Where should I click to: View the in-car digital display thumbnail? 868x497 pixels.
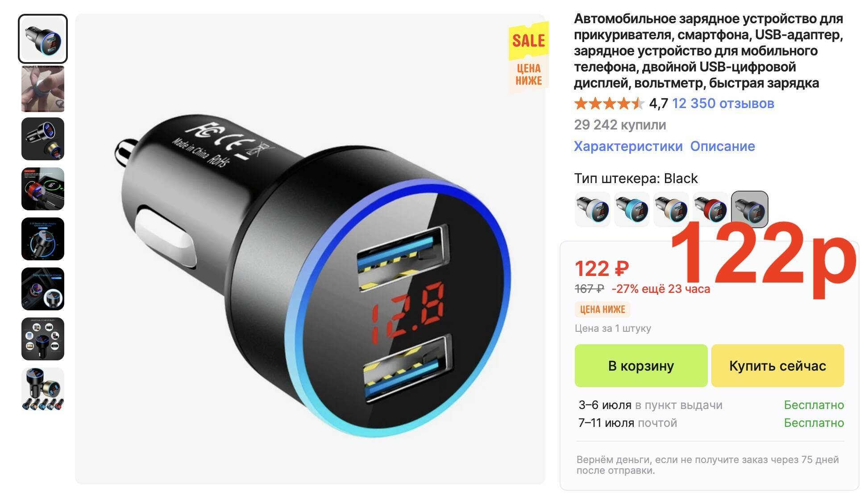click(x=43, y=289)
